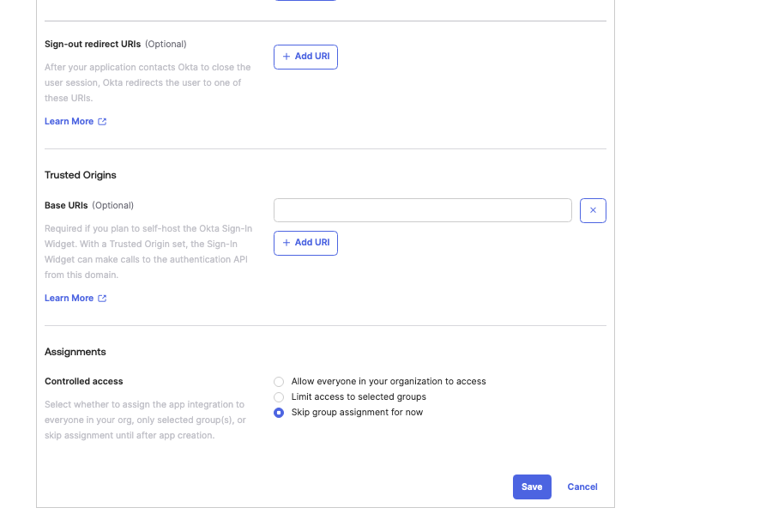Click the X icon next to Base URIs field
The width and height of the screenshot is (760, 532).
pyautogui.click(x=593, y=210)
